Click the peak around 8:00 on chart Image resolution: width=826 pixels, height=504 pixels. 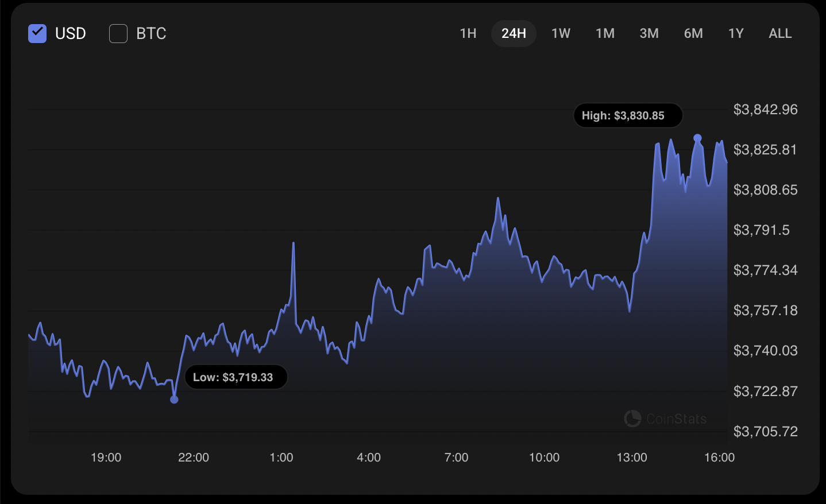point(497,197)
